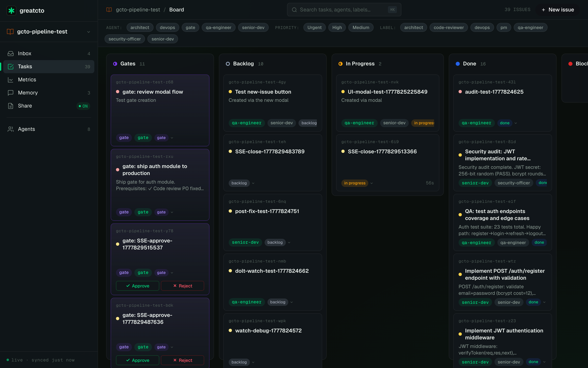Focus the Search tasks, agents, labels field
This screenshot has width=588, height=368.
click(x=344, y=10)
